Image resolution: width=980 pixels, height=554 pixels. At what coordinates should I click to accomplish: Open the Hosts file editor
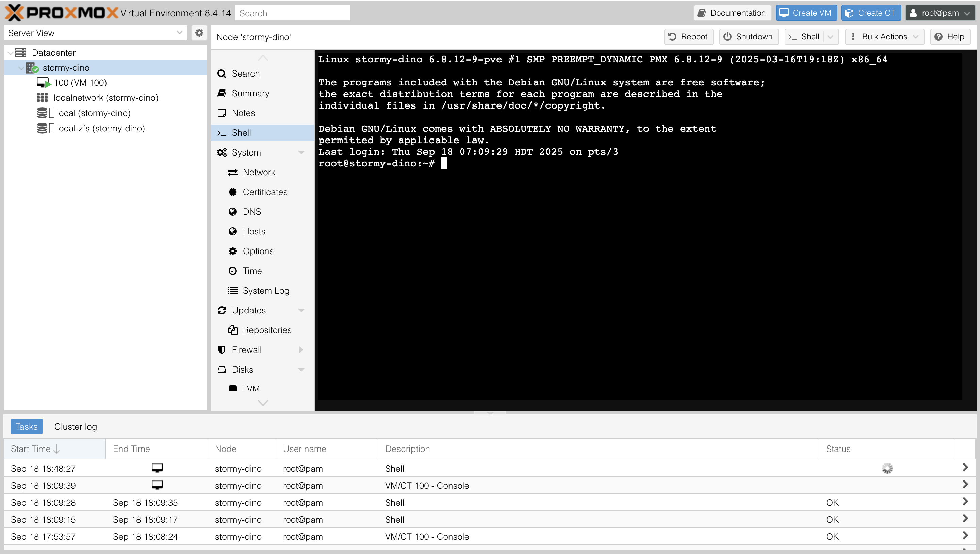point(254,231)
